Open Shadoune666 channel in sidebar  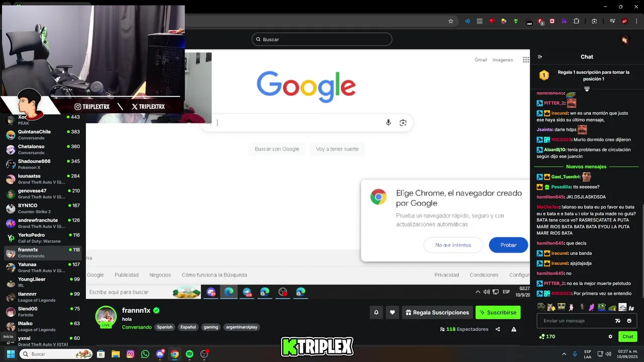coord(43,164)
